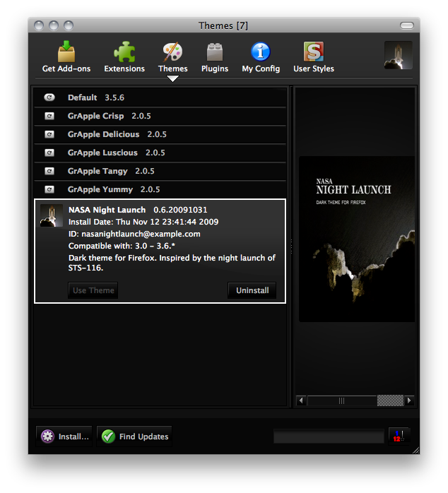The image size is (448, 493).
Task: Click the theme description mentioning STS-116
Action: [x=172, y=263]
